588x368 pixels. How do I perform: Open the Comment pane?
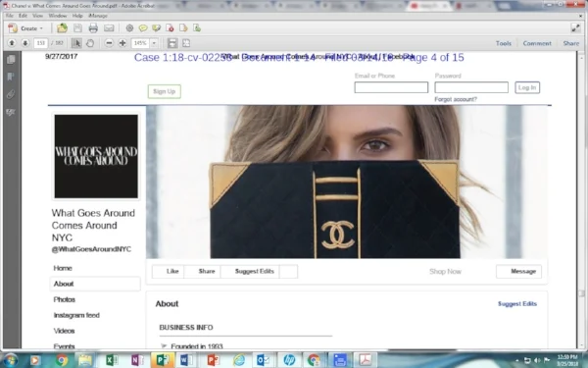pyautogui.click(x=537, y=43)
